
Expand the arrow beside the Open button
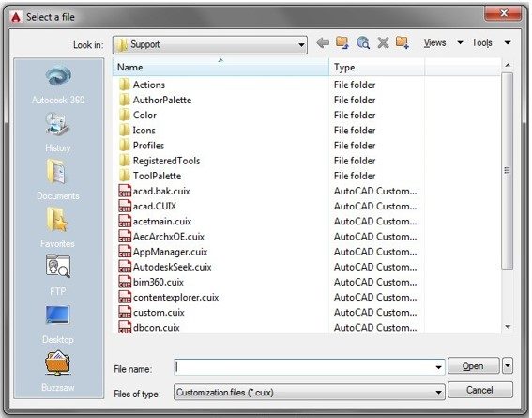508,365
